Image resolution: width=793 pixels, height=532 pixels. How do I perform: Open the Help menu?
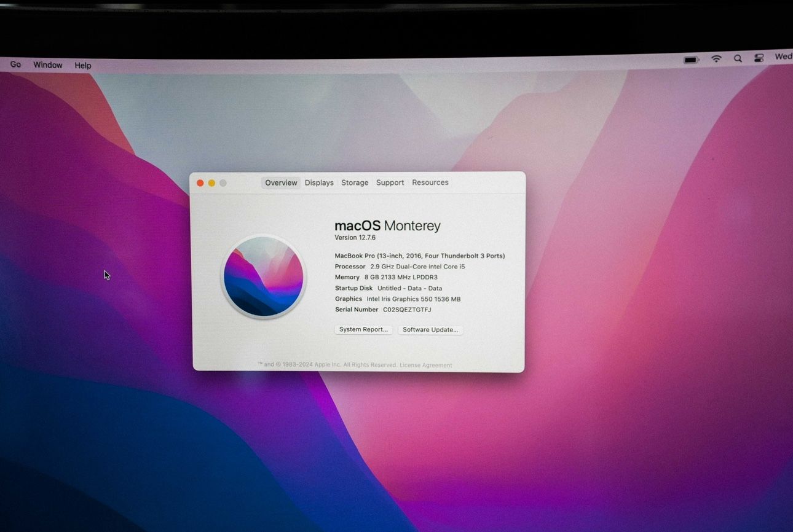83,66
